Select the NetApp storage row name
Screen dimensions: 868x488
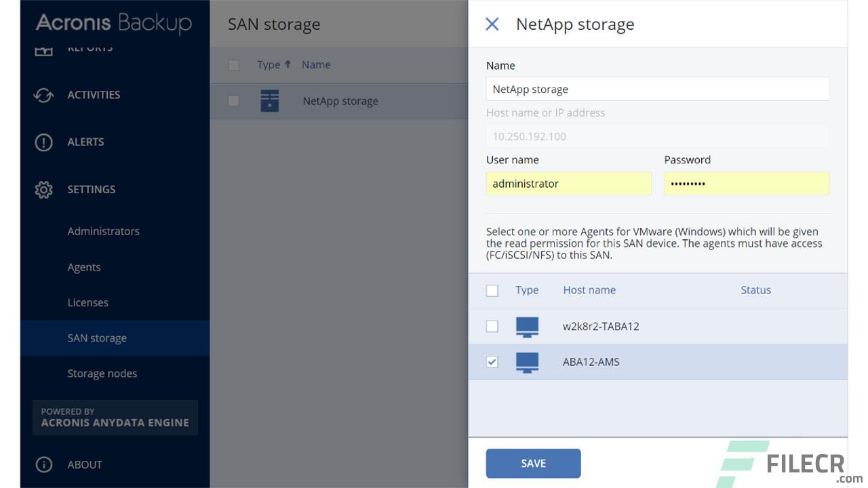[x=340, y=101]
